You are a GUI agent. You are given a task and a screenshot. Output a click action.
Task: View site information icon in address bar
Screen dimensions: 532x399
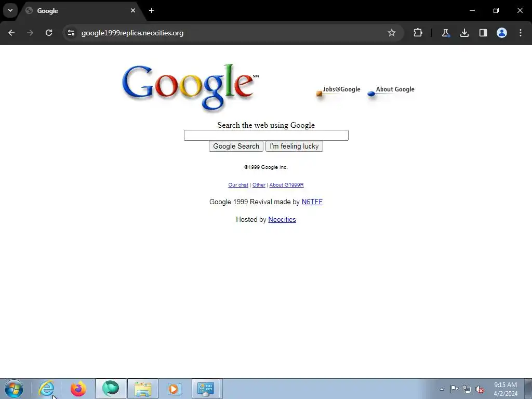71,33
